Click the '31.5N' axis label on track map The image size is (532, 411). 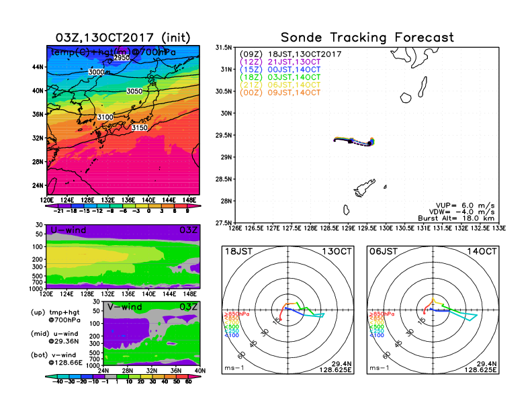[x=224, y=48]
